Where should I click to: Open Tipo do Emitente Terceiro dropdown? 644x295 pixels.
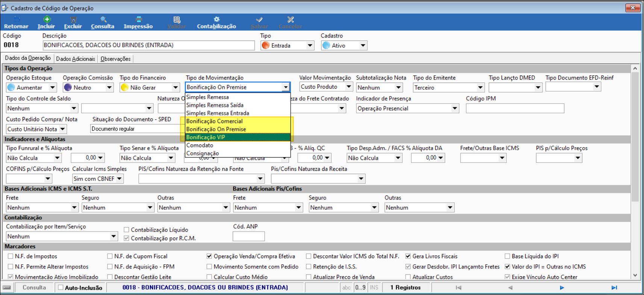480,87
